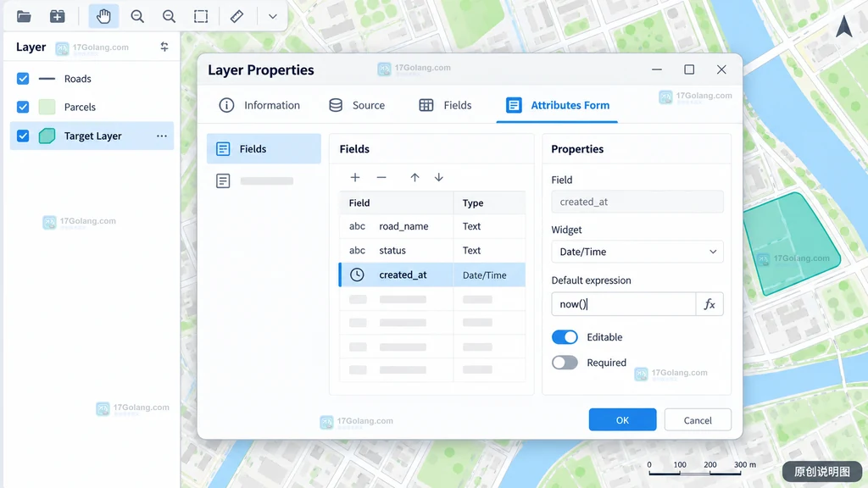Minimize the Layer Properties dialog
Screen dimensions: 868x488
click(x=657, y=69)
